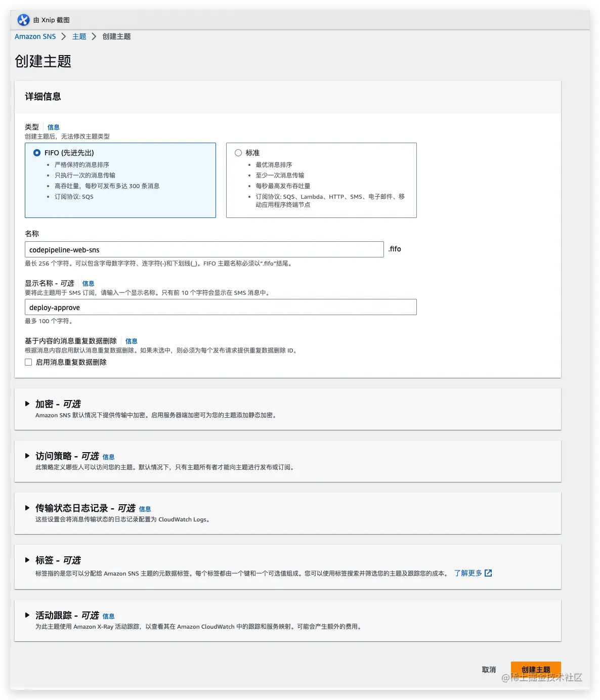Open the external link icon next to 了解更多
Viewport: 600px width, 700px height.
[488, 573]
